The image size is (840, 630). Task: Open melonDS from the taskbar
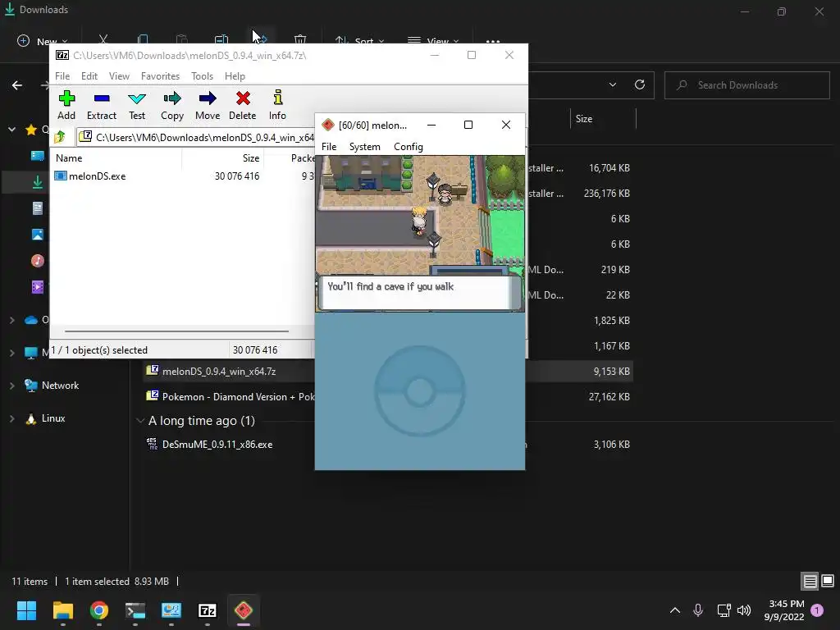point(243,610)
